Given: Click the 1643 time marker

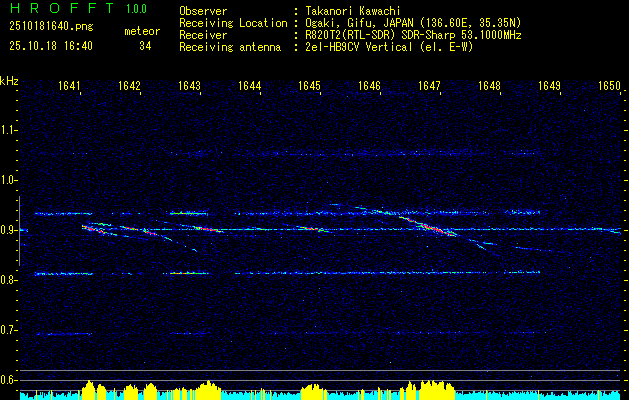Looking at the screenshot, I should (x=189, y=85).
